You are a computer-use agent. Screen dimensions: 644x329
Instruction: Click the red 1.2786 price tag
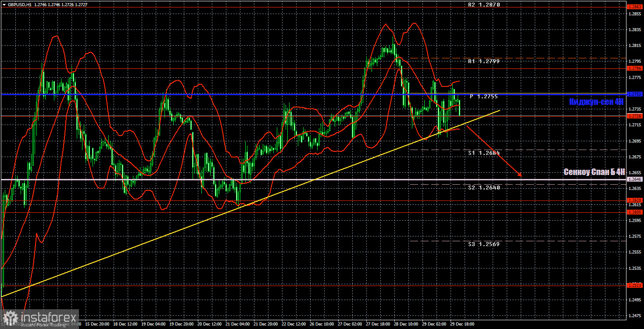pos(635,68)
